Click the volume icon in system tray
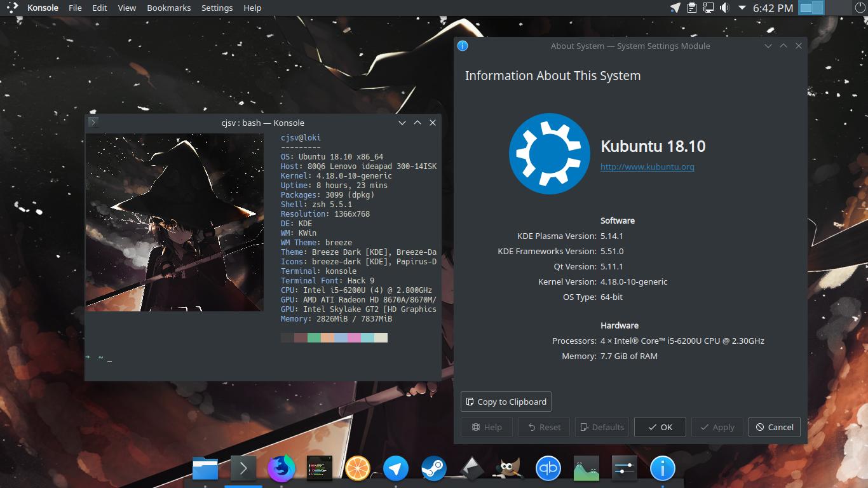This screenshot has height=488, width=868. point(724,8)
